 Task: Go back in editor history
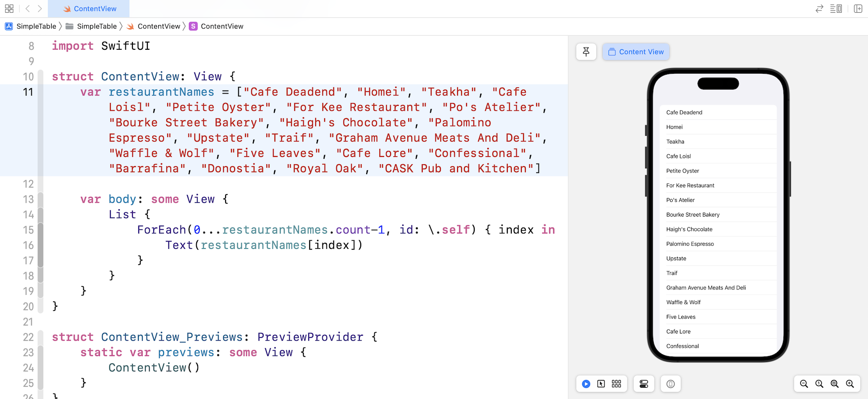coord(28,9)
